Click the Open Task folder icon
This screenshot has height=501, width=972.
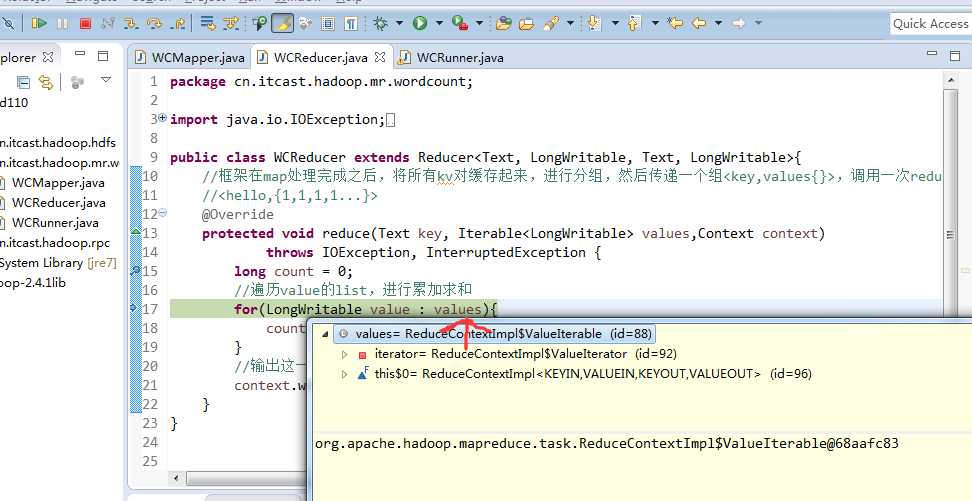(x=526, y=24)
